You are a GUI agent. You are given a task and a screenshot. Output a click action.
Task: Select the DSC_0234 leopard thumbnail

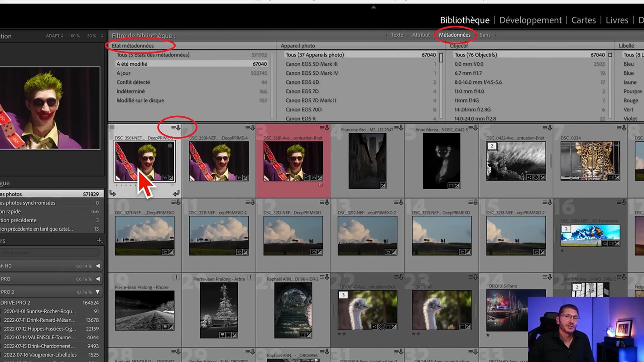590,161
